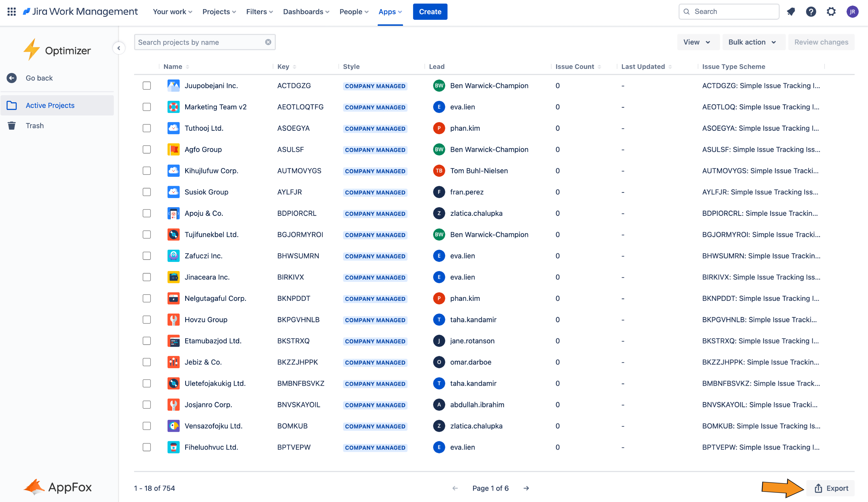Open the app switcher grid icon
This screenshot has height=502, width=868.
tap(11, 12)
